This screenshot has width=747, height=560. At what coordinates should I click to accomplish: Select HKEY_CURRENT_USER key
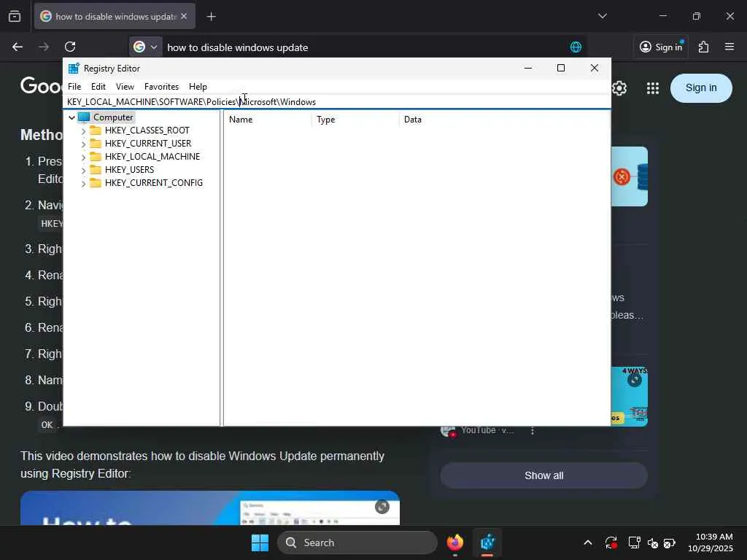click(x=148, y=144)
